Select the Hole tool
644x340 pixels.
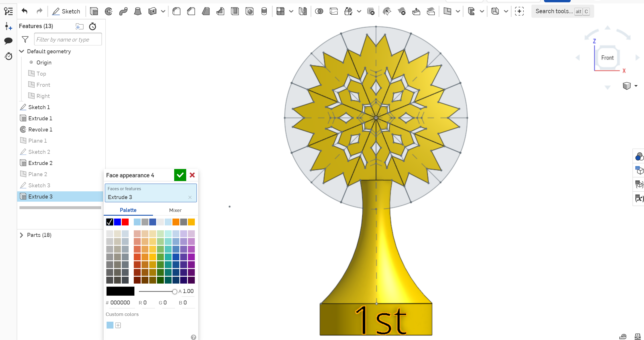250,11
